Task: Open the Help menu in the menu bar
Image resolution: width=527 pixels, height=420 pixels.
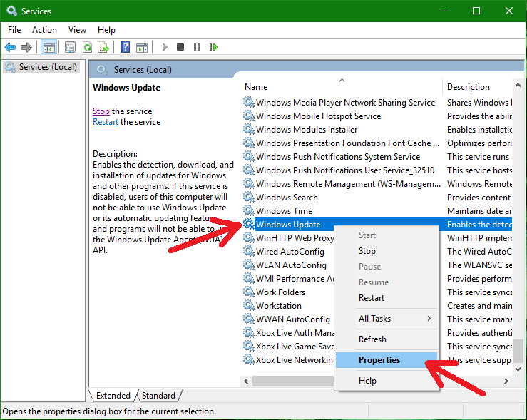Action: coord(106,30)
